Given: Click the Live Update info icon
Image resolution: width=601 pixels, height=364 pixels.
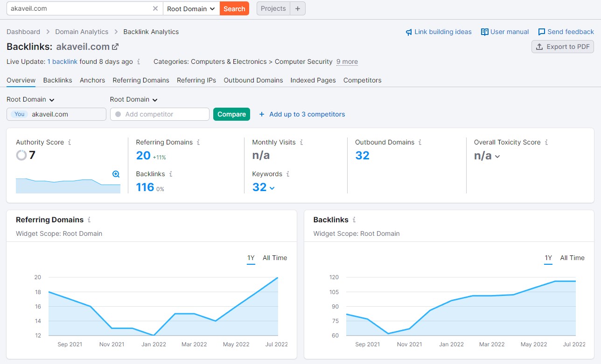Looking at the screenshot, I should [x=139, y=62].
